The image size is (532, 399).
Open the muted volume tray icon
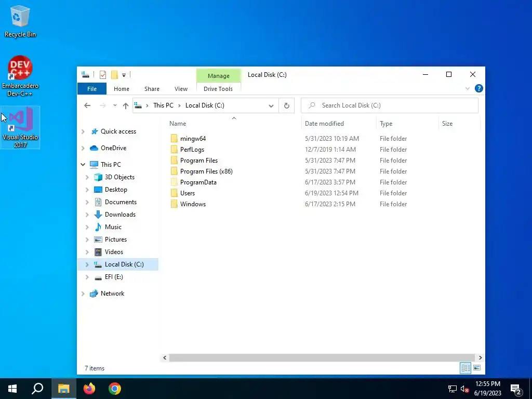tap(465, 389)
